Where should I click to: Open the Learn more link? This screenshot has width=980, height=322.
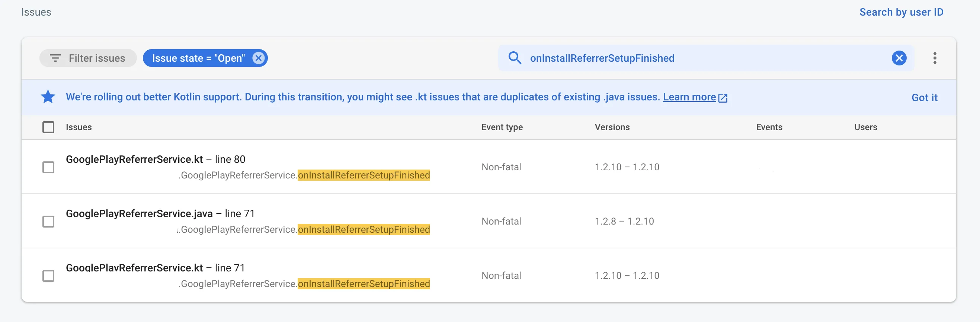689,97
